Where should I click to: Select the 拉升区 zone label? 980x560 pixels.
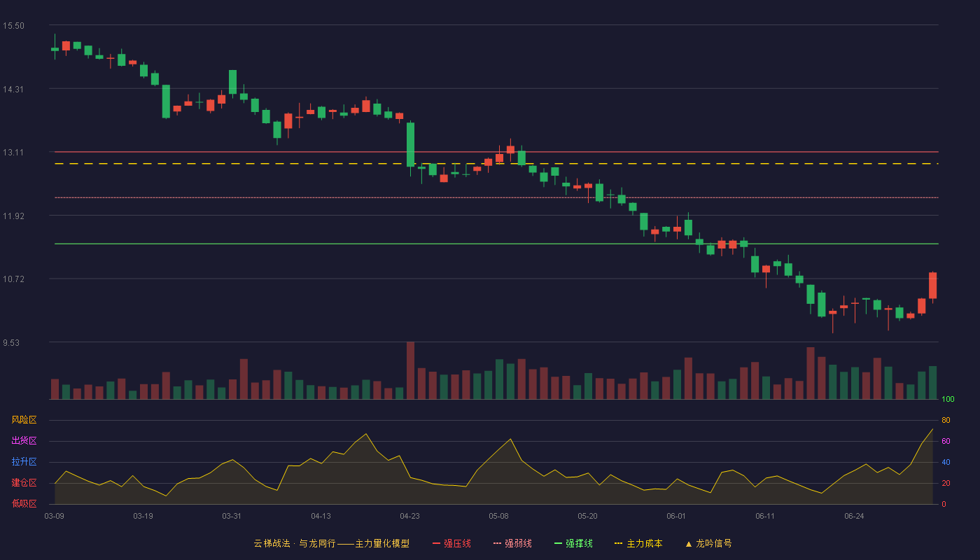tap(24, 462)
